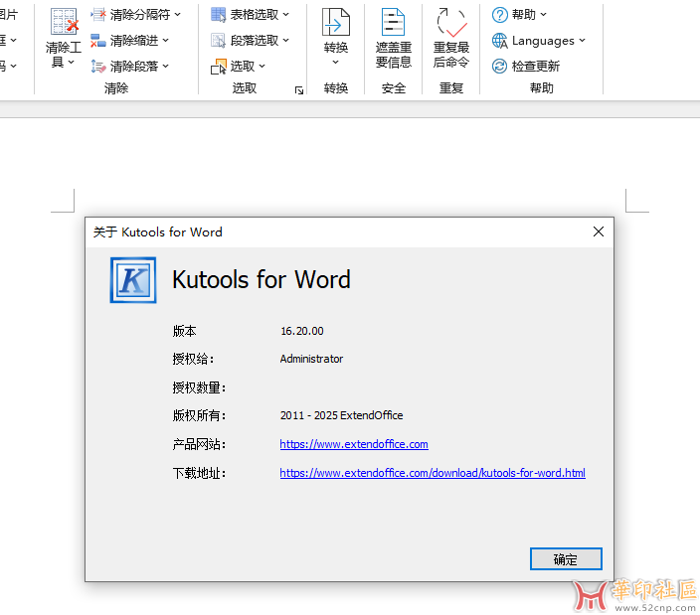The image size is (700, 615).
Task: Expand the 清除段落 dropdown arrow
Action: click(x=166, y=67)
